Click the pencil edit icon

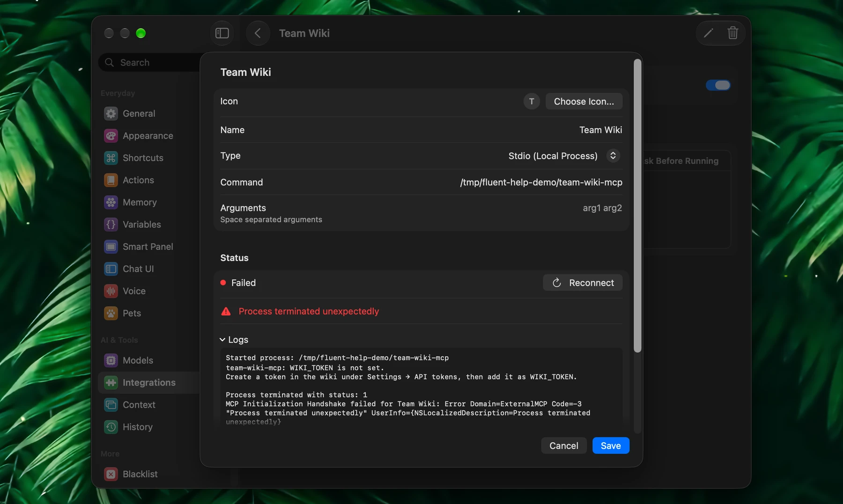click(x=708, y=33)
